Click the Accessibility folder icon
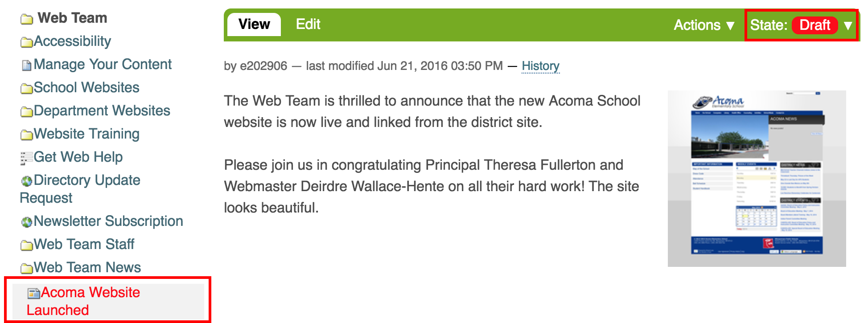 tap(27, 42)
